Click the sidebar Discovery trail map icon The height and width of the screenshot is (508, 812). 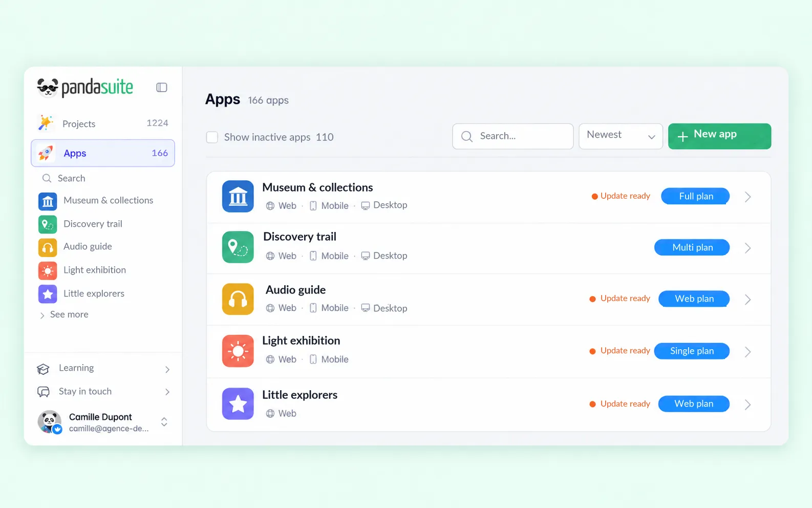tap(48, 224)
